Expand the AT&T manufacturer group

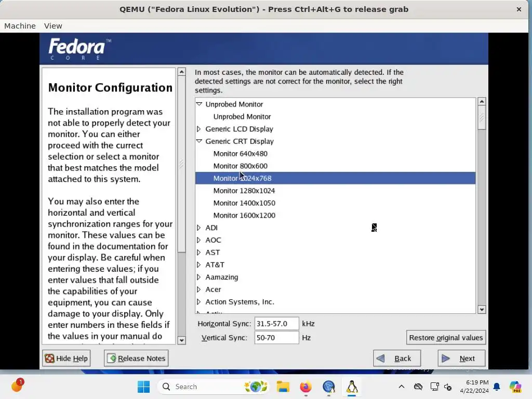[x=199, y=264]
